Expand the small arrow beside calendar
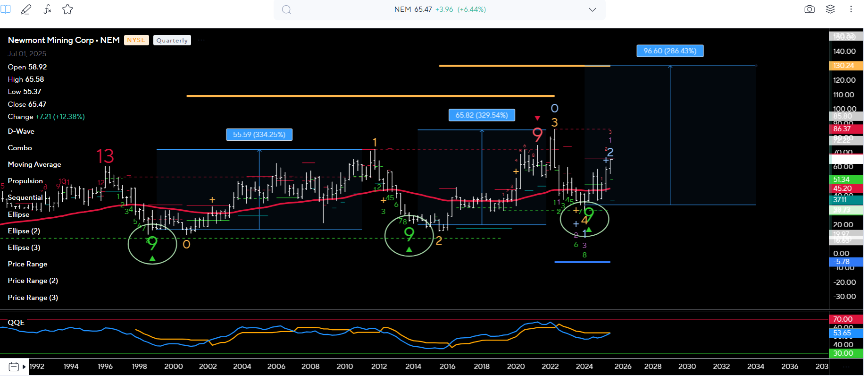This screenshot has height=376, width=868. tap(24, 367)
